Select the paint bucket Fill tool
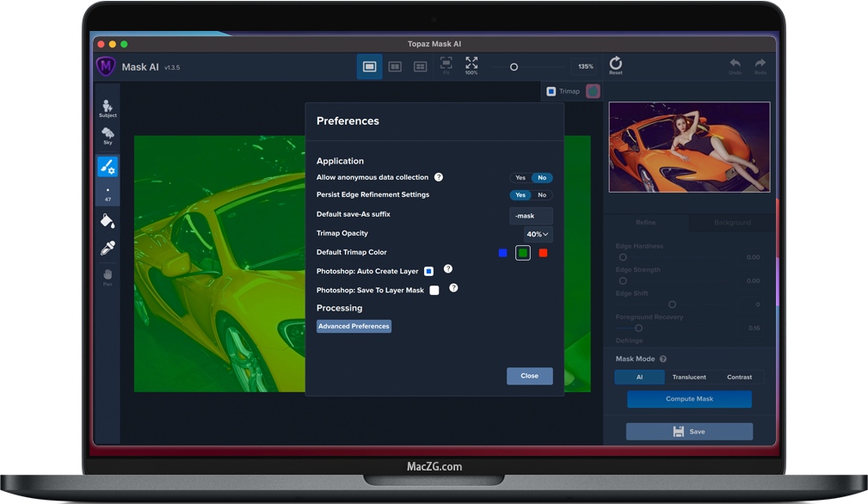 click(108, 221)
